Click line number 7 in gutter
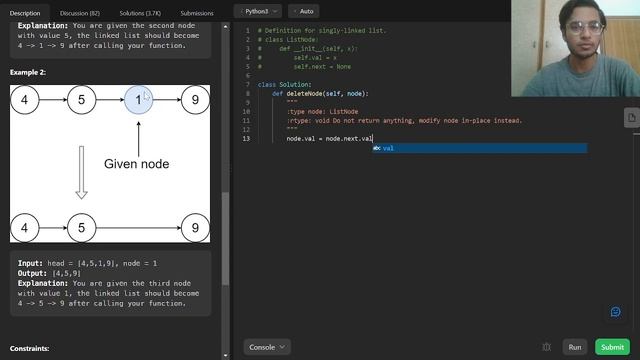 click(x=247, y=84)
